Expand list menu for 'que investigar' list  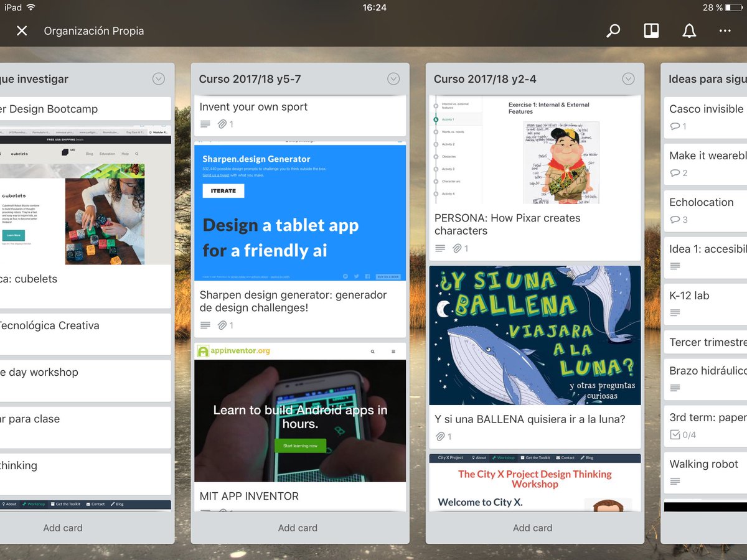159,79
